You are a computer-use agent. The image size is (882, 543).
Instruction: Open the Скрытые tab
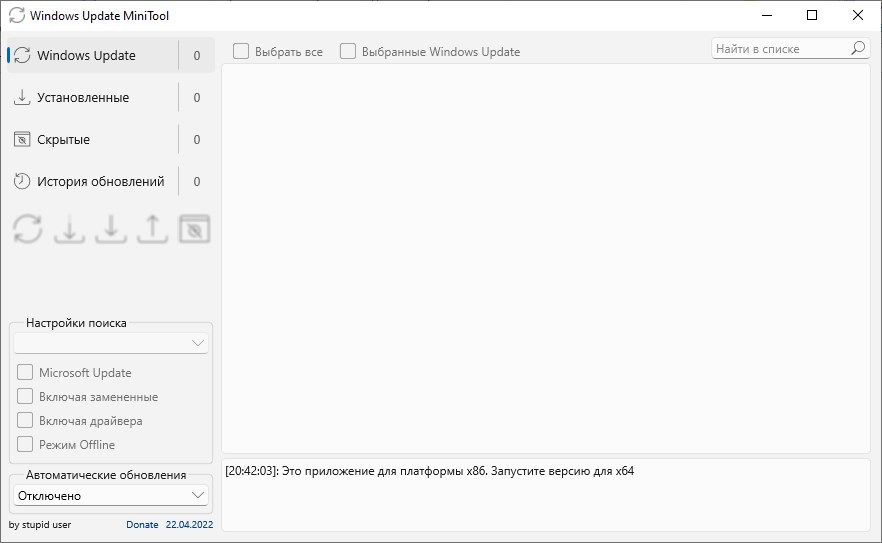click(x=111, y=140)
